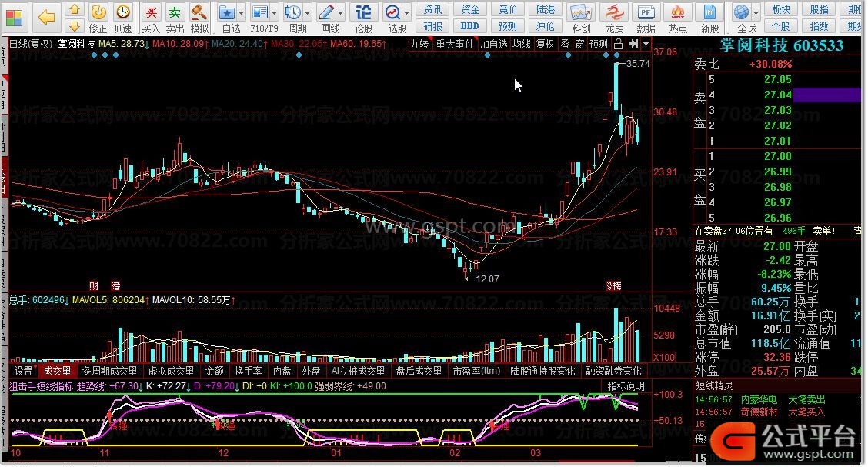Open the 热点 hot topics flame icon
The image size is (868, 467).
click(678, 18)
